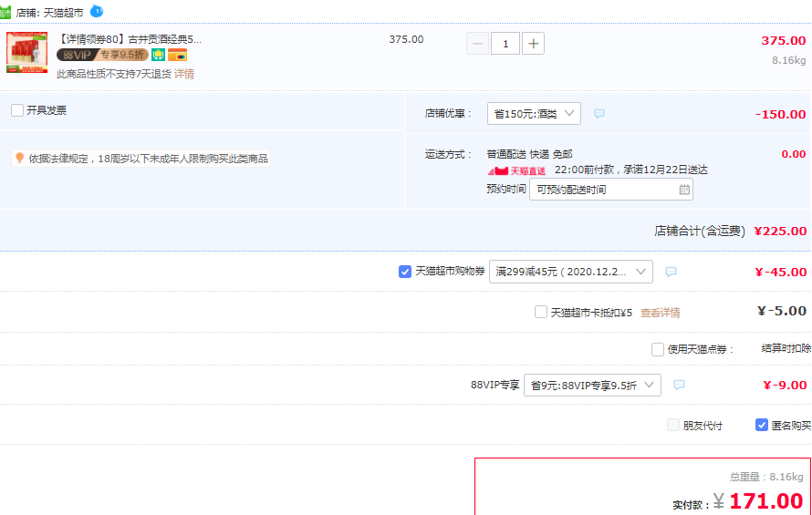Uncheck the 天猫超市购物券 checkbox
This screenshot has width=812, height=515.
point(405,272)
